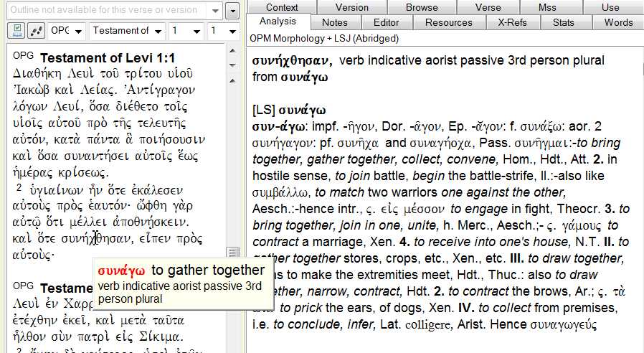Image resolution: width=644 pixels, height=353 pixels.
Task: Click the browse mode checkbox icon
Action: pyautogui.click(x=16, y=31)
